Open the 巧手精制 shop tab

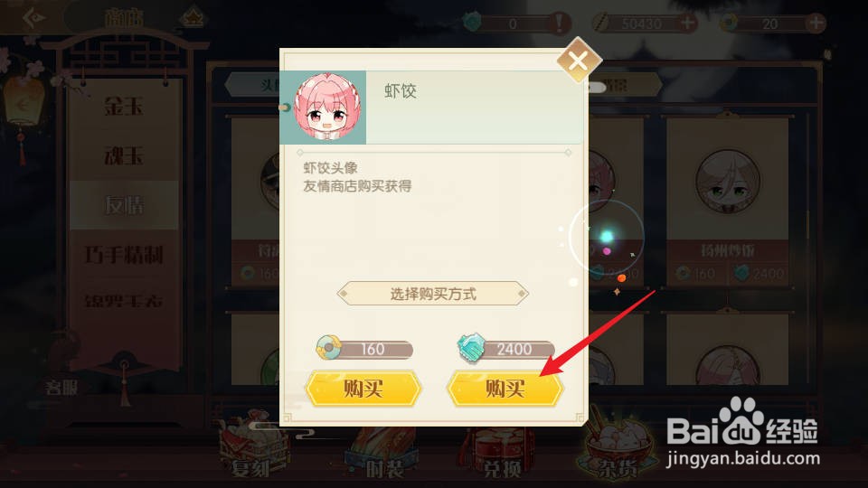124,255
